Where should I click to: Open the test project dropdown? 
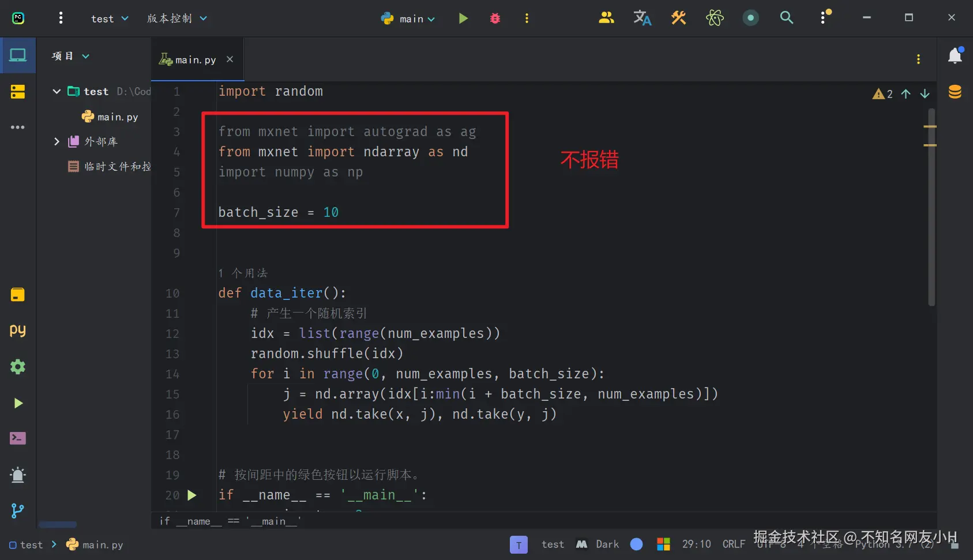(110, 19)
